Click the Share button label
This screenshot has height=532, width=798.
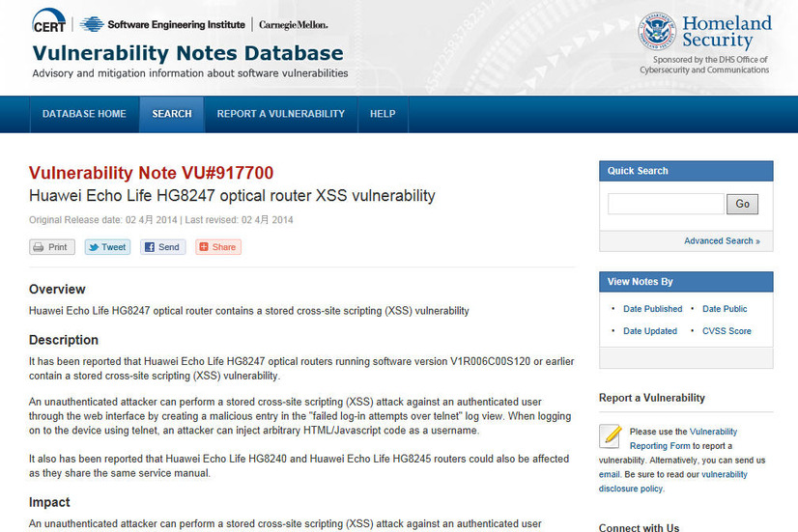tap(224, 247)
